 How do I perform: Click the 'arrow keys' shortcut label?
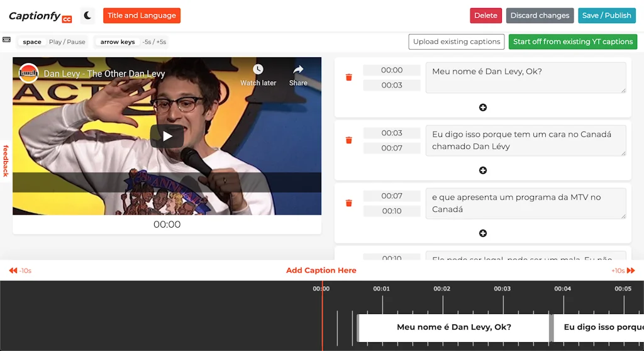tap(118, 42)
